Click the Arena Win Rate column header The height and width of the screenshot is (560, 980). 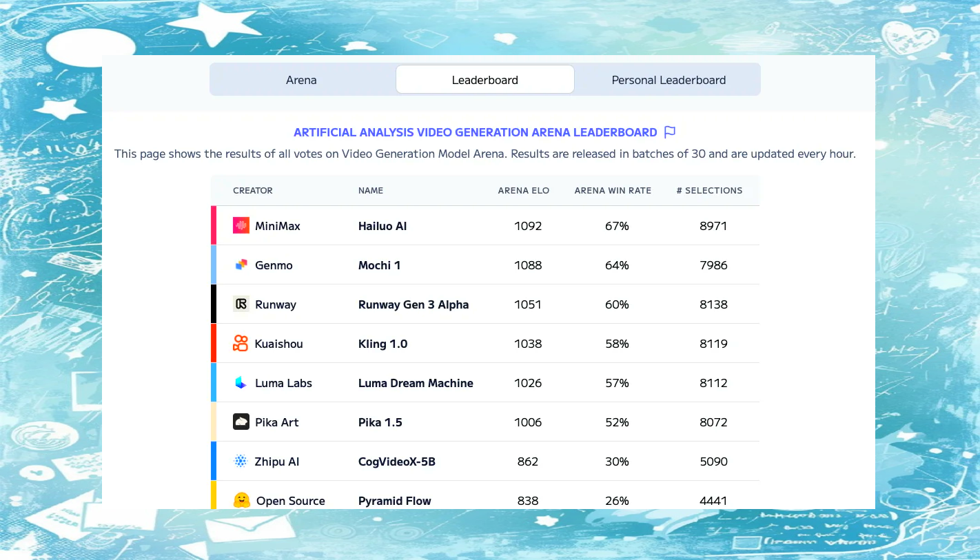pyautogui.click(x=613, y=191)
